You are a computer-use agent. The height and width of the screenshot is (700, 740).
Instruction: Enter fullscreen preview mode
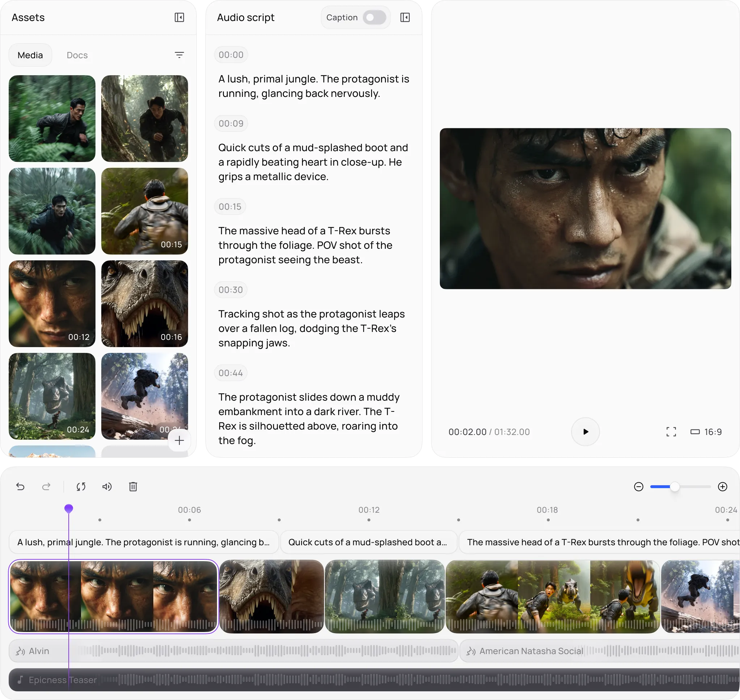(671, 432)
